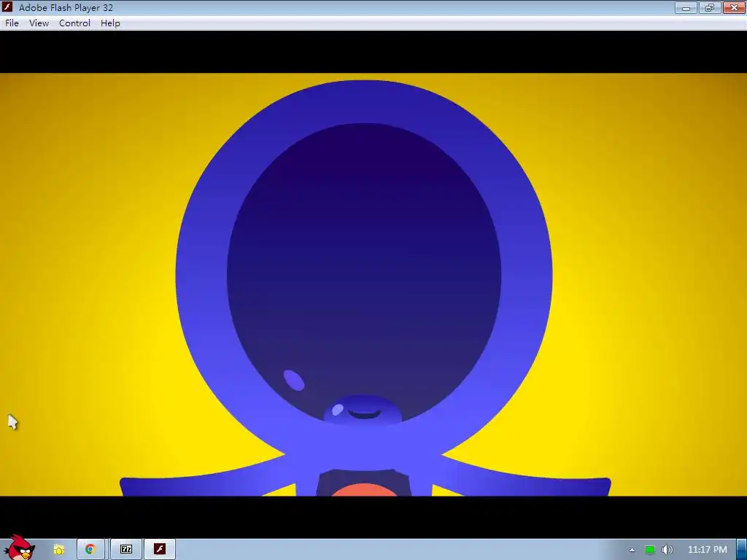Select the Flash Player taskbar button
The image size is (747, 560).
(160, 550)
